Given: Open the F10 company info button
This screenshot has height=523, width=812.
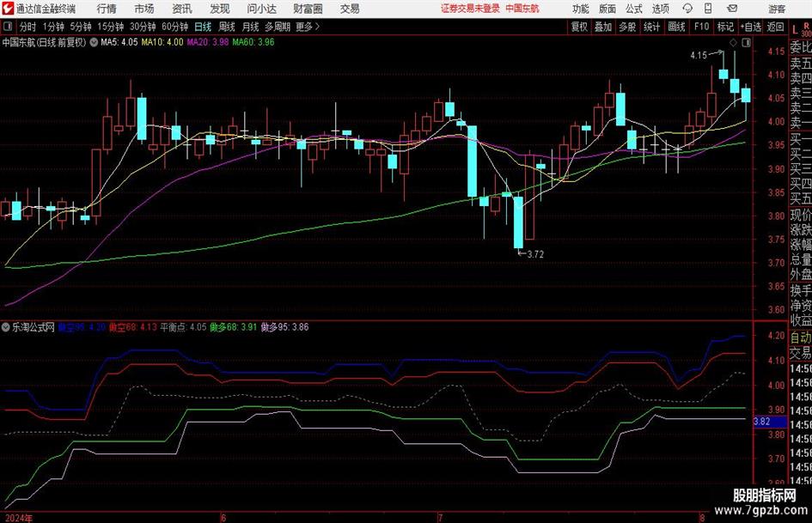Looking at the screenshot, I should pos(702,27).
